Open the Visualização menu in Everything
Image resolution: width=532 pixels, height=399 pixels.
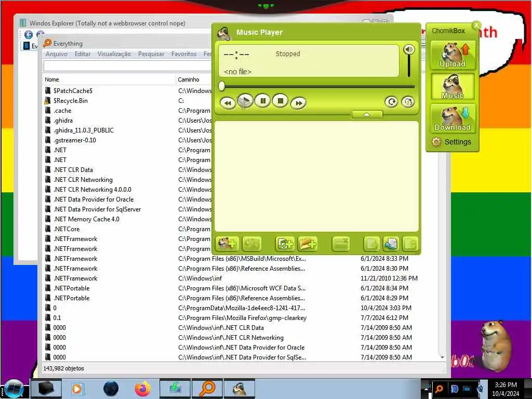click(x=114, y=54)
